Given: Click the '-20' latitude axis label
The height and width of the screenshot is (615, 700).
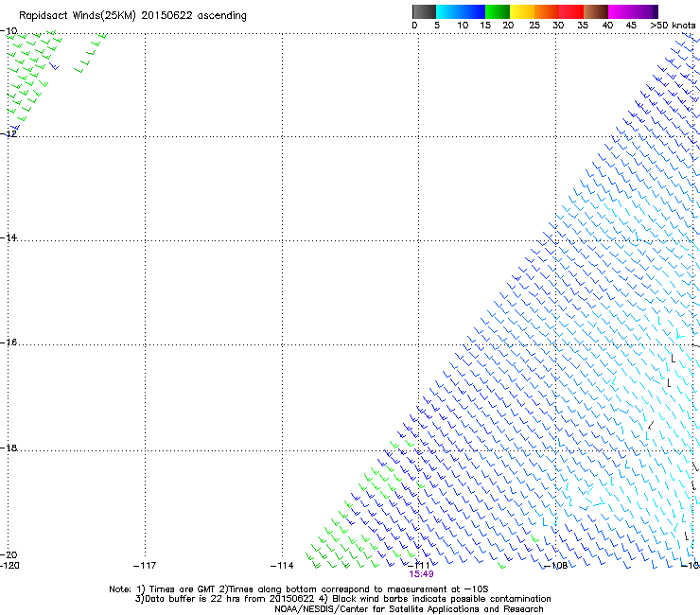Looking at the screenshot, I should (9, 554).
